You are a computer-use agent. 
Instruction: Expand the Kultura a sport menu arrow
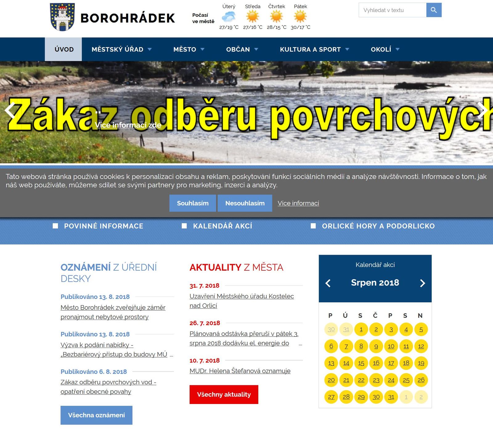point(347,49)
